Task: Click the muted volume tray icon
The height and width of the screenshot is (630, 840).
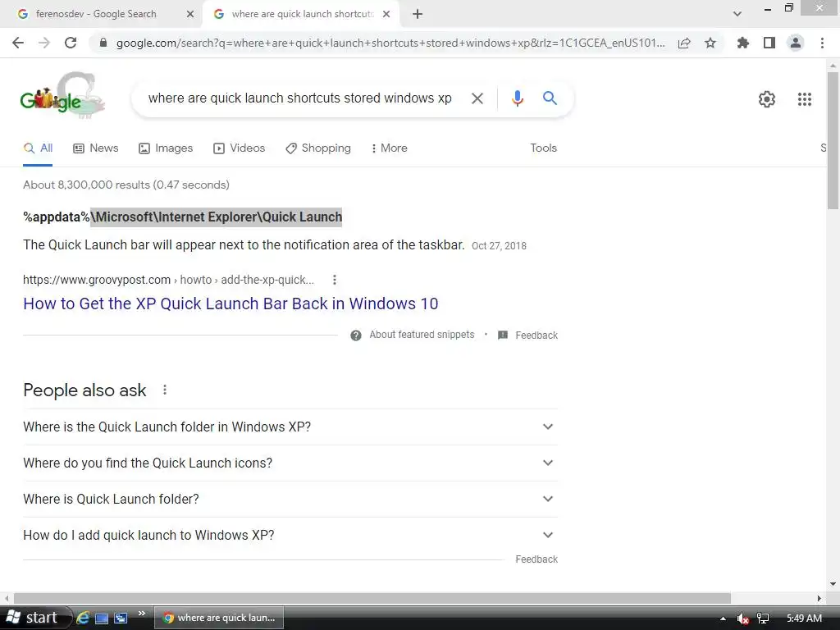Action: 742,619
